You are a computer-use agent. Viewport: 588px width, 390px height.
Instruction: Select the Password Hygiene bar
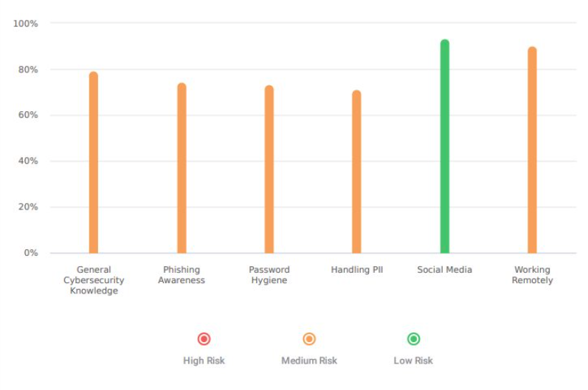pyautogui.click(x=269, y=170)
